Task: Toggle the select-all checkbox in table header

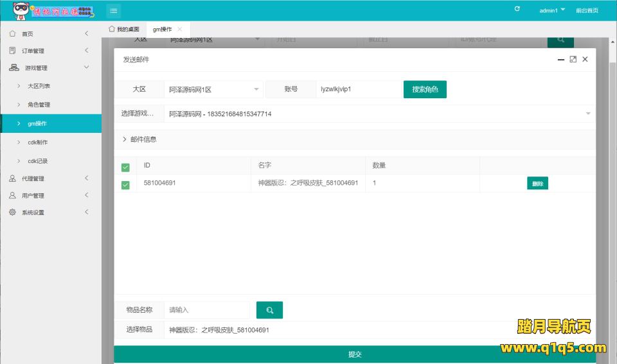Action: point(125,167)
